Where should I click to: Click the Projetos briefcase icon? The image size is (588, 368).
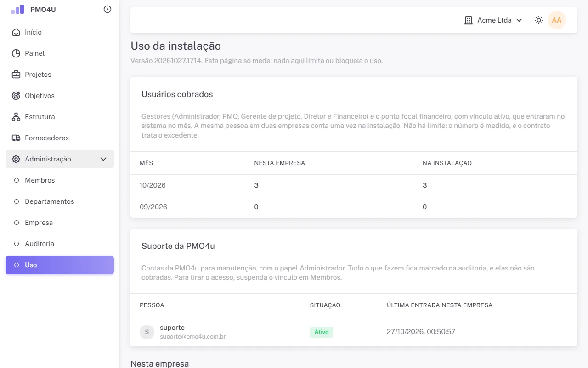pyautogui.click(x=16, y=75)
